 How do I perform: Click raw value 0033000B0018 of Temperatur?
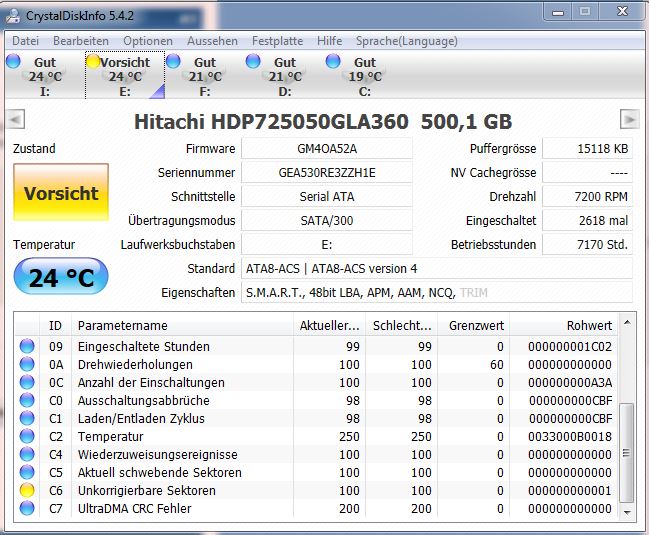click(x=570, y=436)
